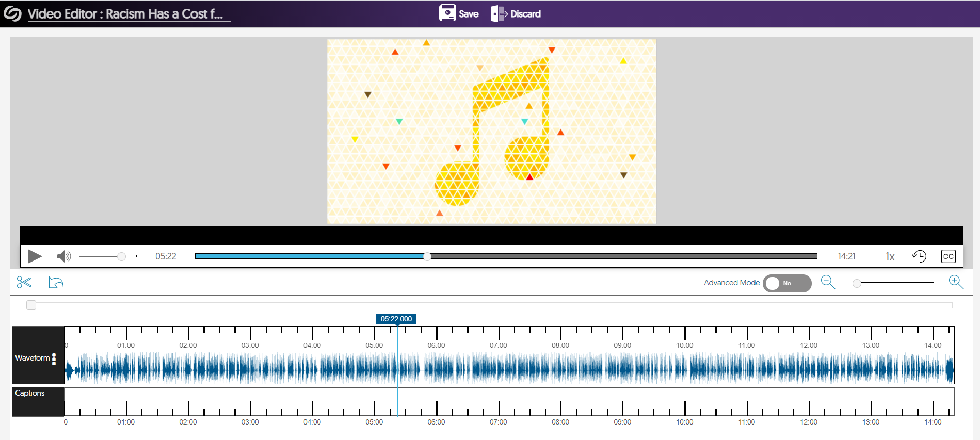
Task: Mute audio with the speaker icon
Action: pos(63,256)
